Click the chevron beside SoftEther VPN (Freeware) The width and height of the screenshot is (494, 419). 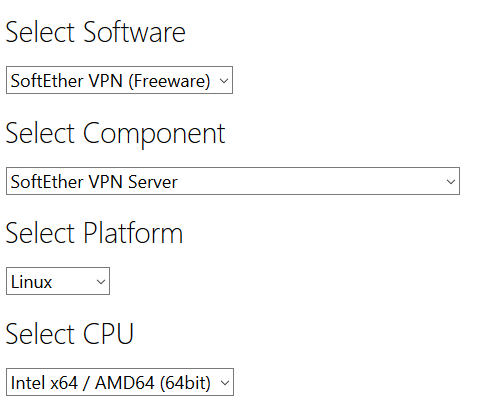pyautogui.click(x=224, y=81)
